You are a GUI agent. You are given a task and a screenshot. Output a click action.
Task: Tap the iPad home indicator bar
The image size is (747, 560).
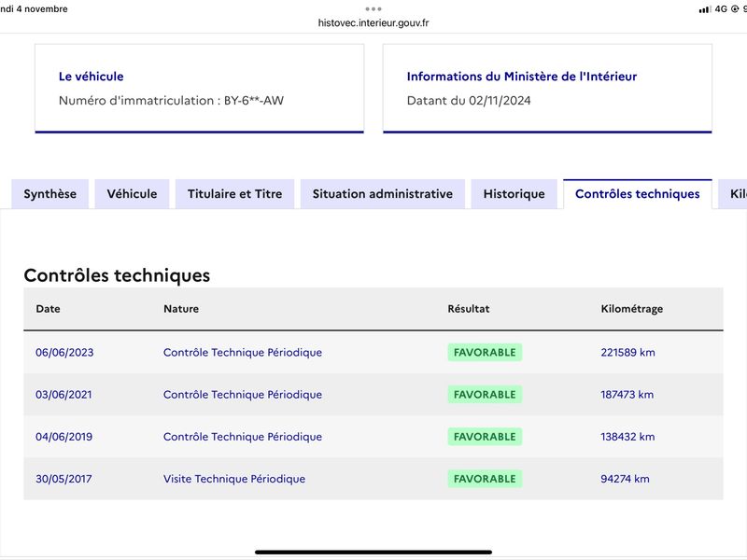click(x=373, y=553)
